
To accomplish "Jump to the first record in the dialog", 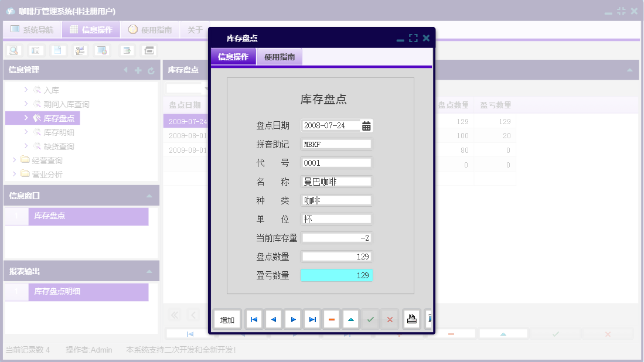I will (x=254, y=319).
